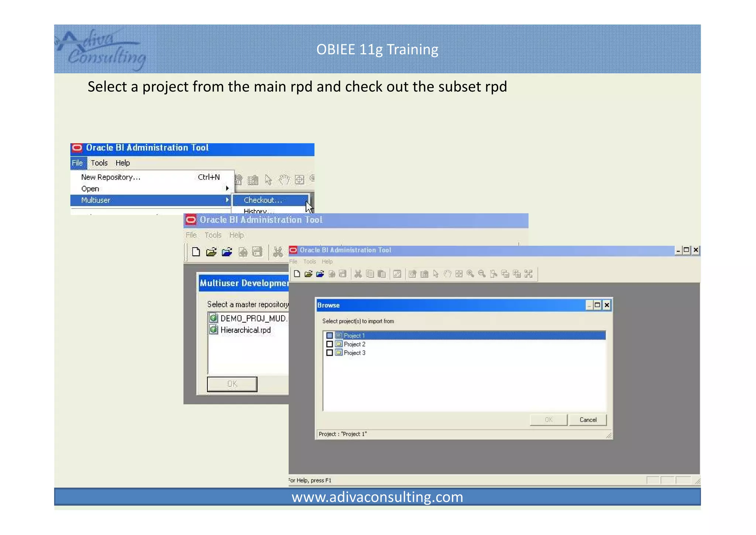Click the Browse dialog resize grip corner
756x535 pixels.
click(609, 436)
